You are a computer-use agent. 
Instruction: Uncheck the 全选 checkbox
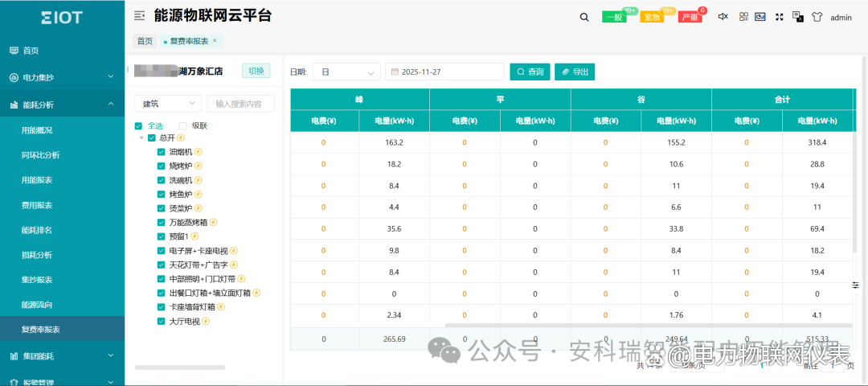click(x=138, y=125)
